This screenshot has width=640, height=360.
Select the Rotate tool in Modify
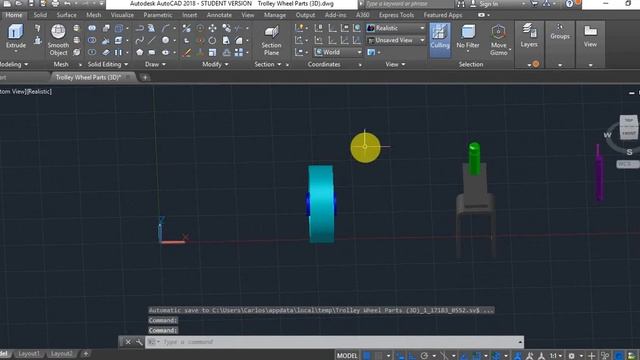point(213,40)
